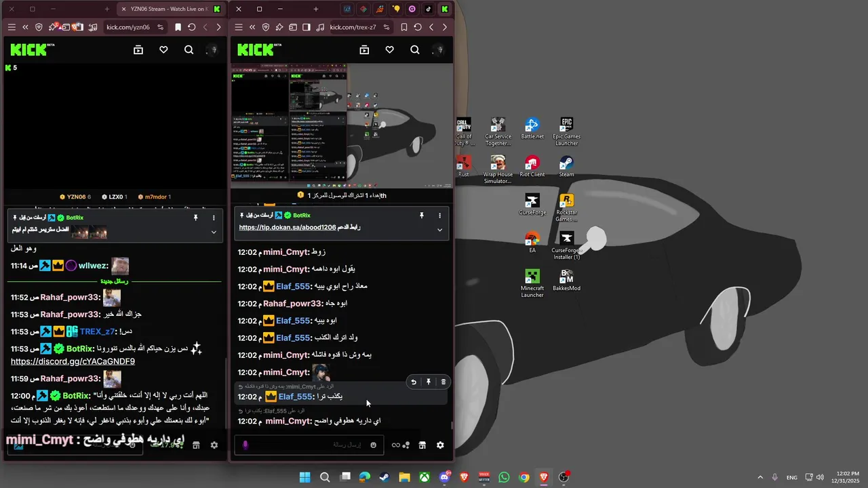Open Kick logo home in yzn06 window
868x488 pixels.
[x=30, y=49]
